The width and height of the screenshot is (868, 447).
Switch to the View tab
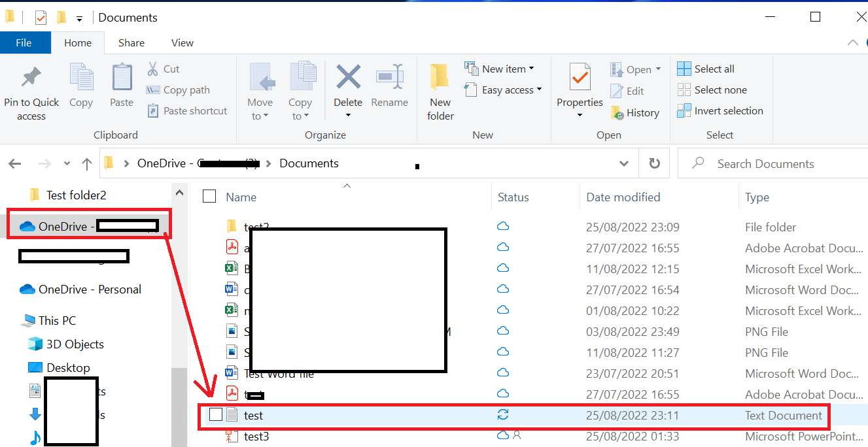[x=181, y=42]
